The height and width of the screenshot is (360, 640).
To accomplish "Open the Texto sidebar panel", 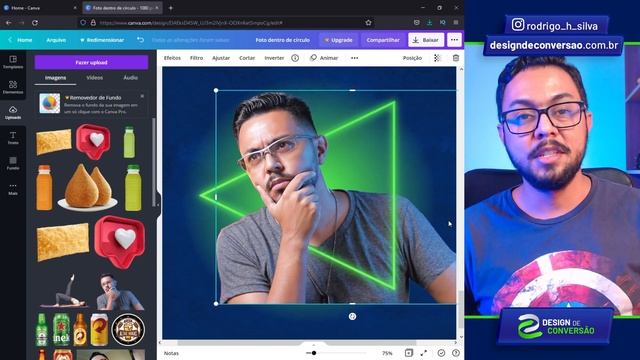I will (13, 138).
